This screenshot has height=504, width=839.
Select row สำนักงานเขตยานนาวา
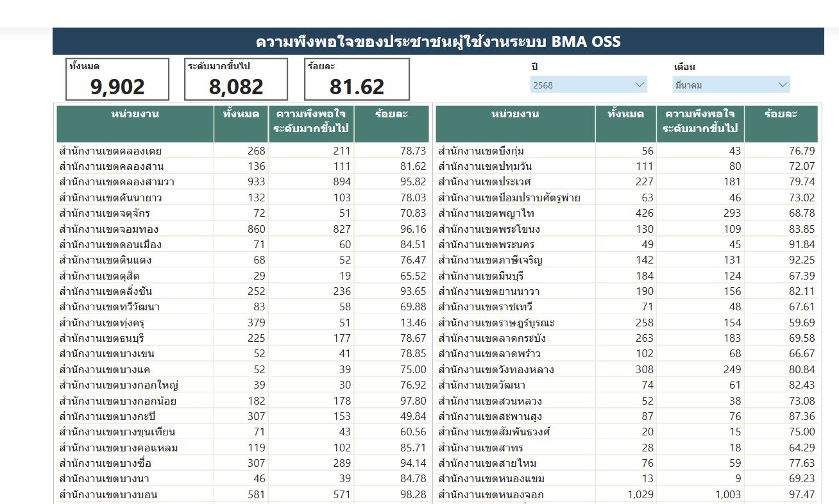(x=627, y=291)
